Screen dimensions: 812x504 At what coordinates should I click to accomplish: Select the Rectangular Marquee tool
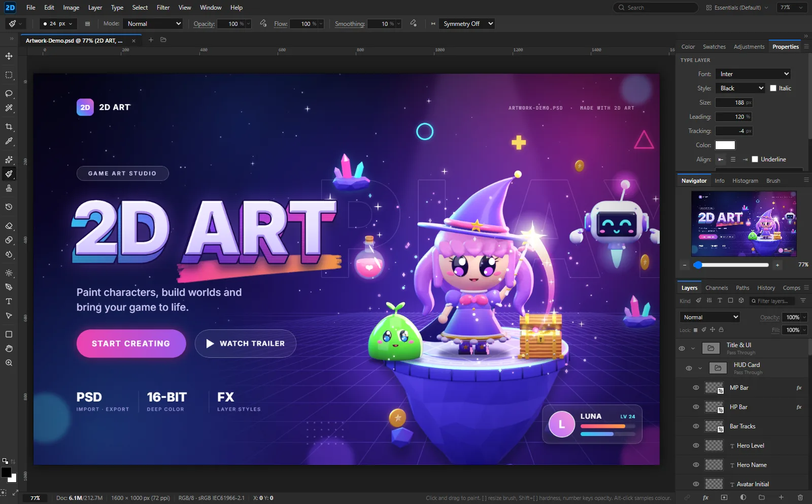[x=9, y=75]
